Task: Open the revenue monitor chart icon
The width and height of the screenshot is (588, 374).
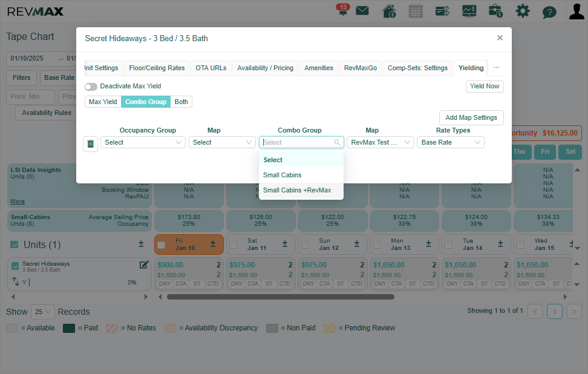Action: coord(469,11)
